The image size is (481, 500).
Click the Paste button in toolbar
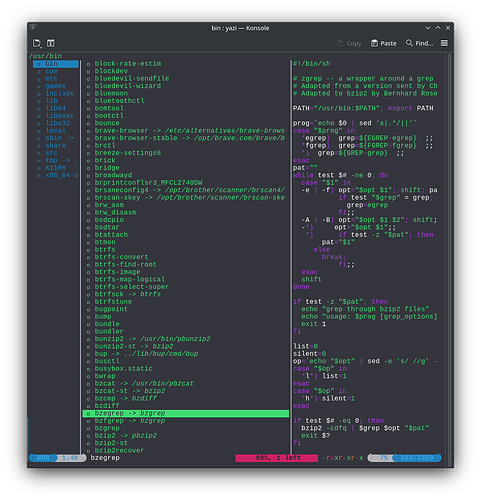click(384, 43)
